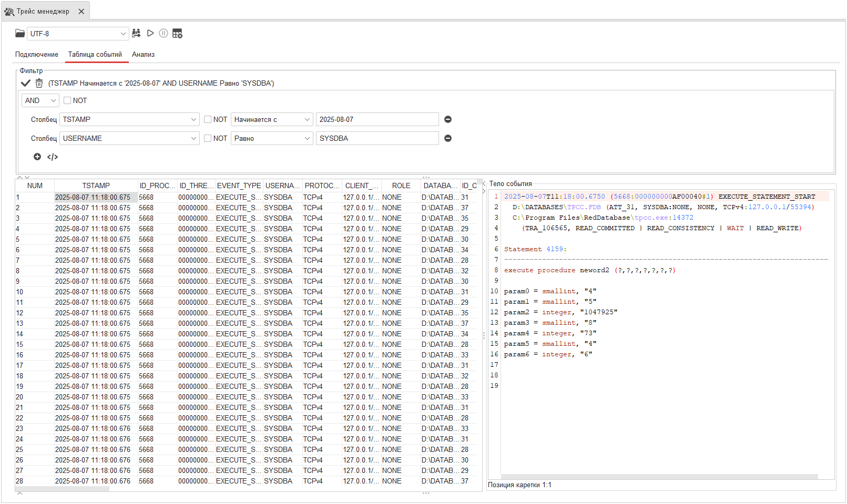Enable NOT for the TSTAMP condition

tap(208, 119)
